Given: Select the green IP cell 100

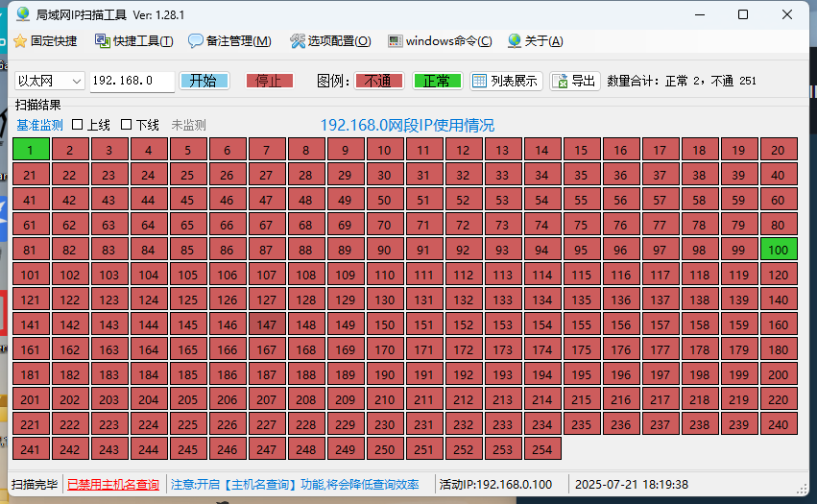Looking at the screenshot, I should [778, 250].
